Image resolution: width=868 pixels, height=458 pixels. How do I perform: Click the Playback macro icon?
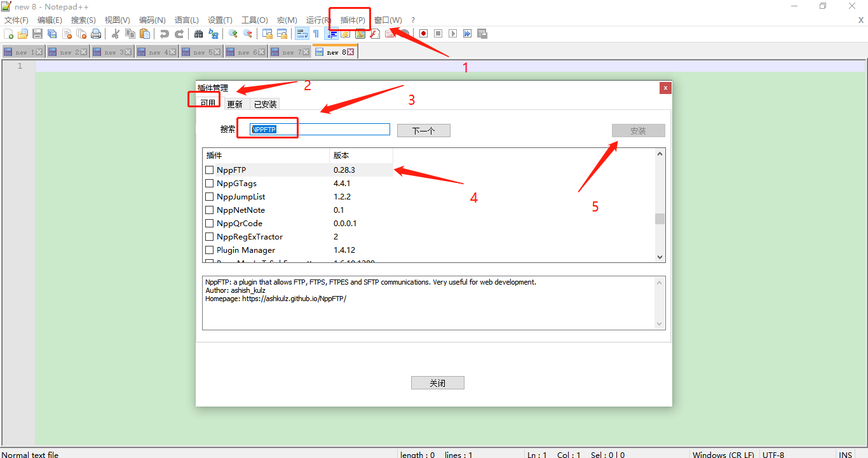click(452, 34)
